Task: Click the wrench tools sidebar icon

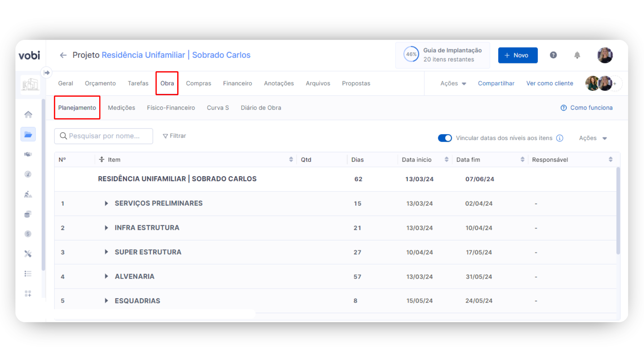Action: 28,254
